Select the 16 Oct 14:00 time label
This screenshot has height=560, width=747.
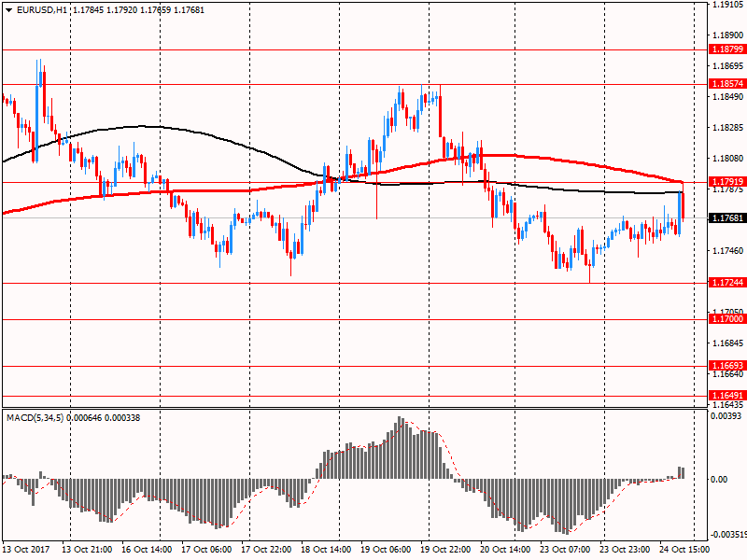click(147, 549)
